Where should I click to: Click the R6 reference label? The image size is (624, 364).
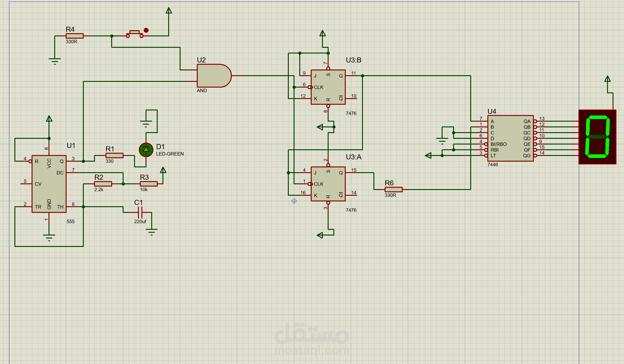(389, 183)
